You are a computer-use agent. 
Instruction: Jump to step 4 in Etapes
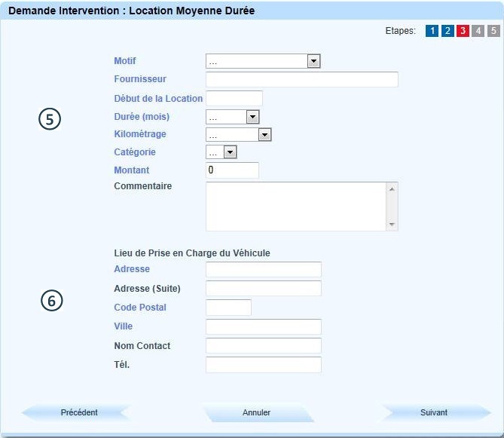(478, 31)
